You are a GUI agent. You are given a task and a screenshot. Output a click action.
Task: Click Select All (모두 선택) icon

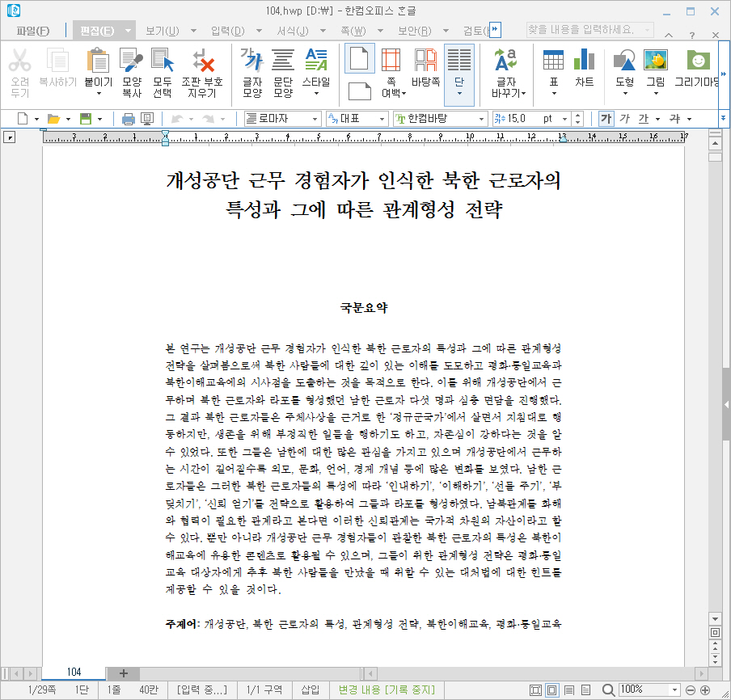tap(163, 61)
